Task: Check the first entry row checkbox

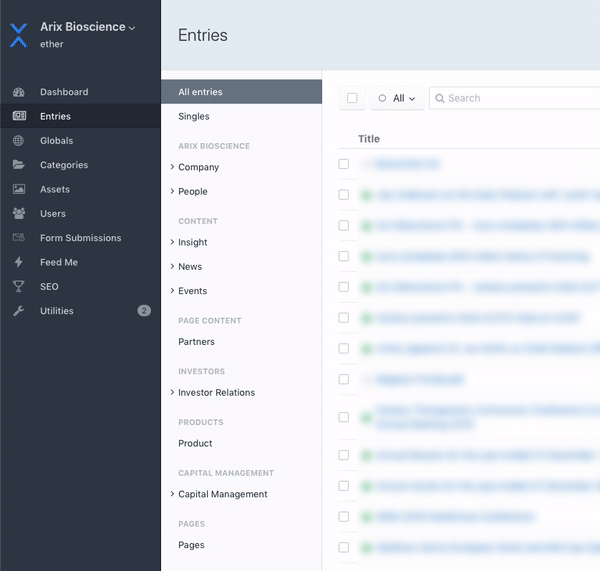Action: click(x=344, y=164)
